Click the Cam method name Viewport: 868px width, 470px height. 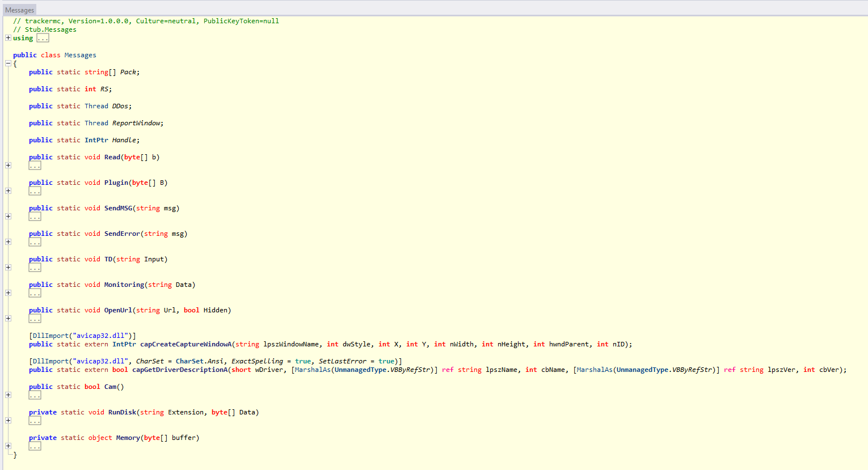pos(110,387)
